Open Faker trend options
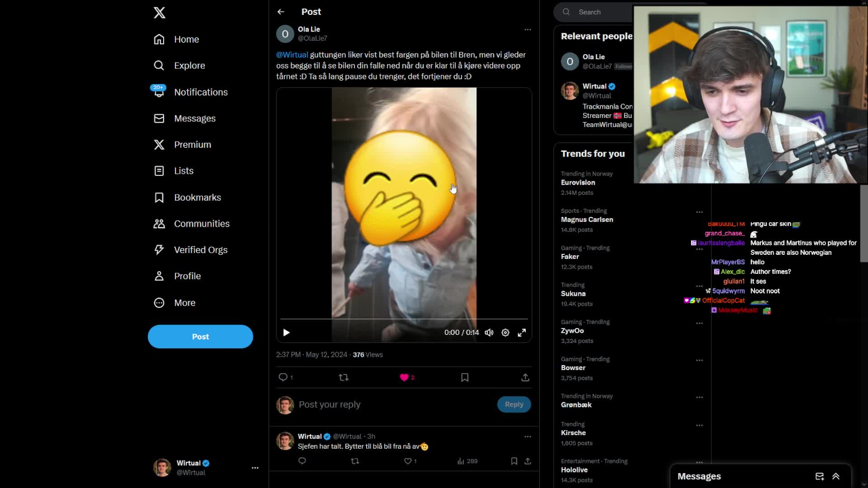The width and height of the screenshot is (868, 488). click(x=699, y=249)
